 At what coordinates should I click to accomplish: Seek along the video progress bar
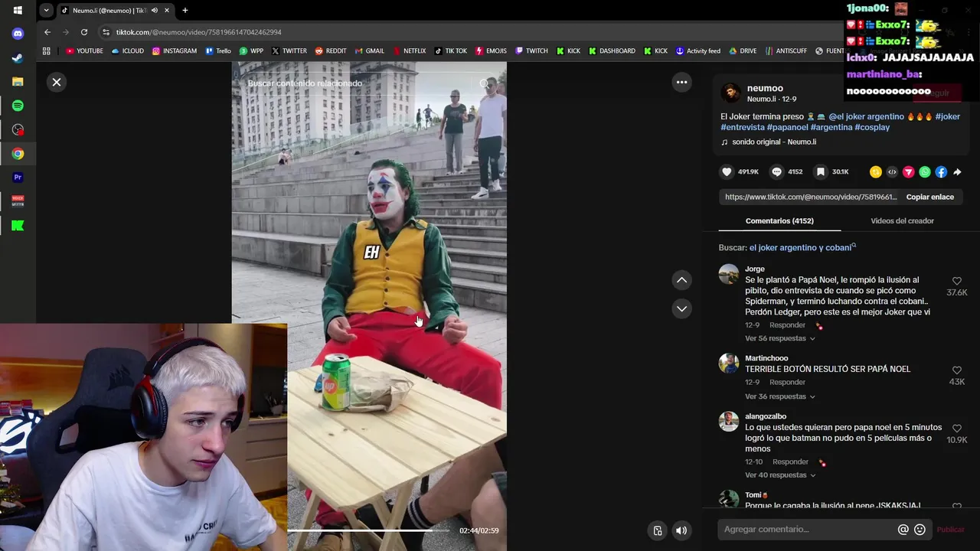pyautogui.click(x=368, y=530)
